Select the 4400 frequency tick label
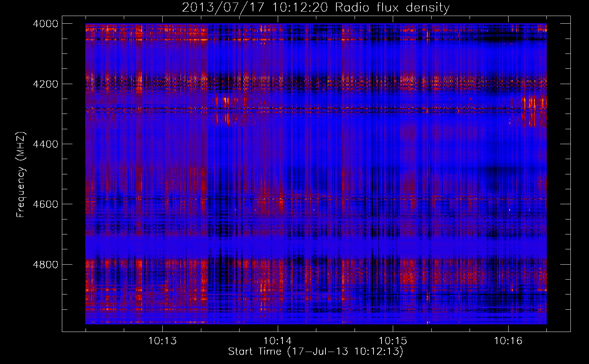Viewport: 589px width, 364px height. pyautogui.click(x=46, y=144)
